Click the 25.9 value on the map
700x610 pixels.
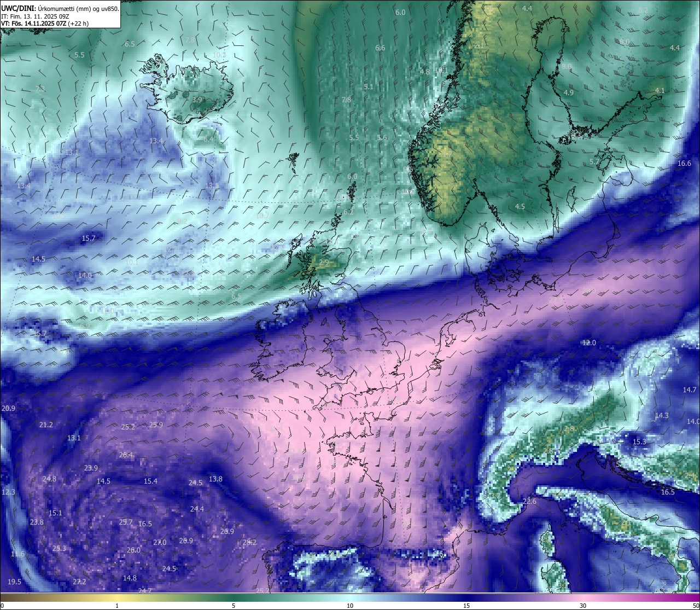(156, 425)
